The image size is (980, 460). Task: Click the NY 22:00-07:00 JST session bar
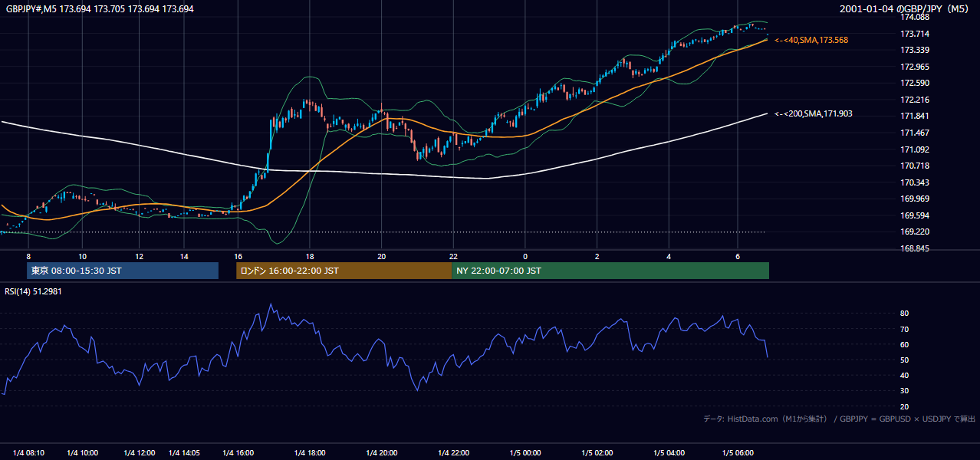pyautogui.click(x=610, y=271)
